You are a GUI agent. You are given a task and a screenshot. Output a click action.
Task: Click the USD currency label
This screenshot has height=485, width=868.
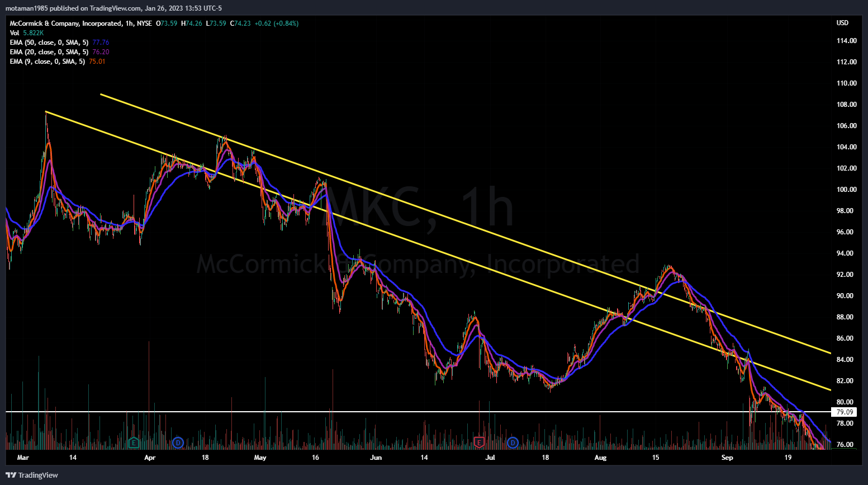tap(842, 23)
